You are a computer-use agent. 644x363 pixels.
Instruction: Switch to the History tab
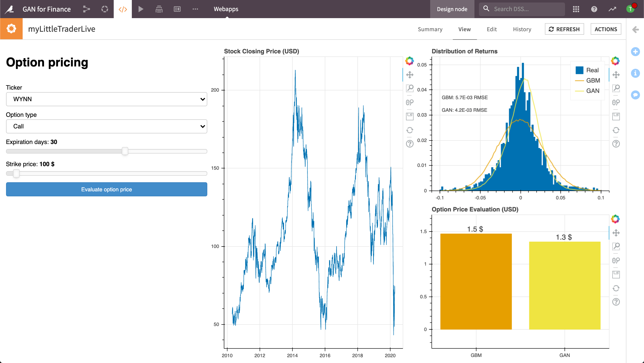click(x=522, y=29)
